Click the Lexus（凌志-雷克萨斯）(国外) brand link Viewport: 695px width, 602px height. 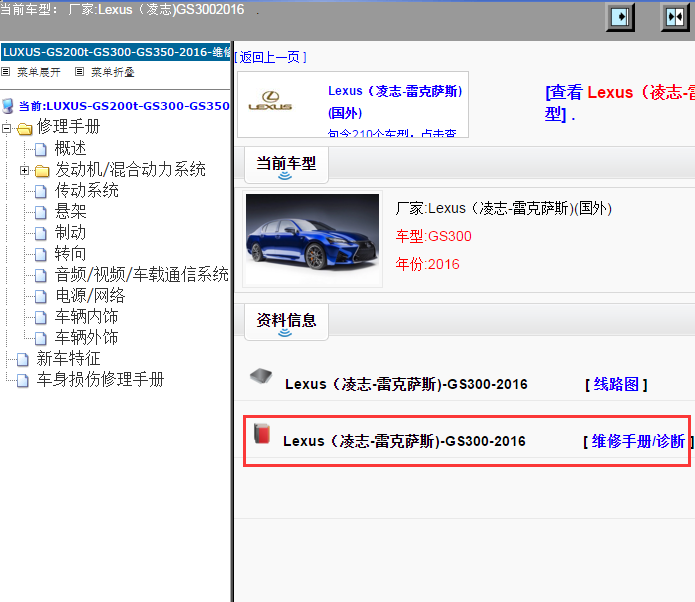coord(395,102)
